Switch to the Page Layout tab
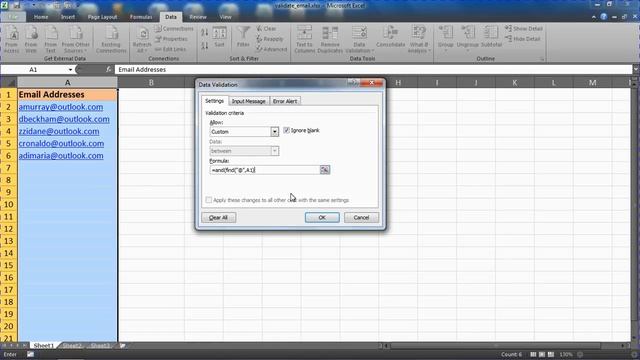Screen dimensions: 640x360 [x=102, y=17]
